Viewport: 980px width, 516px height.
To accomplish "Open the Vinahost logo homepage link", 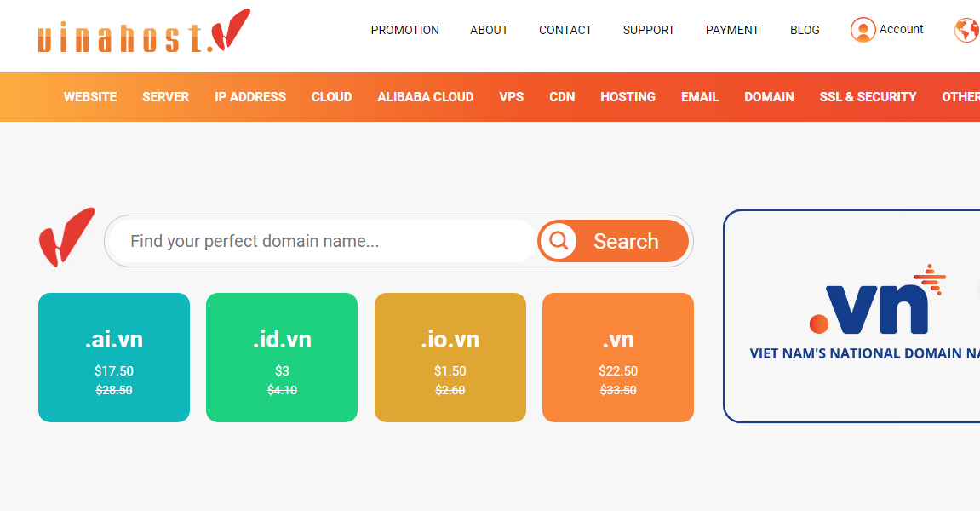I will pos(144,32).
